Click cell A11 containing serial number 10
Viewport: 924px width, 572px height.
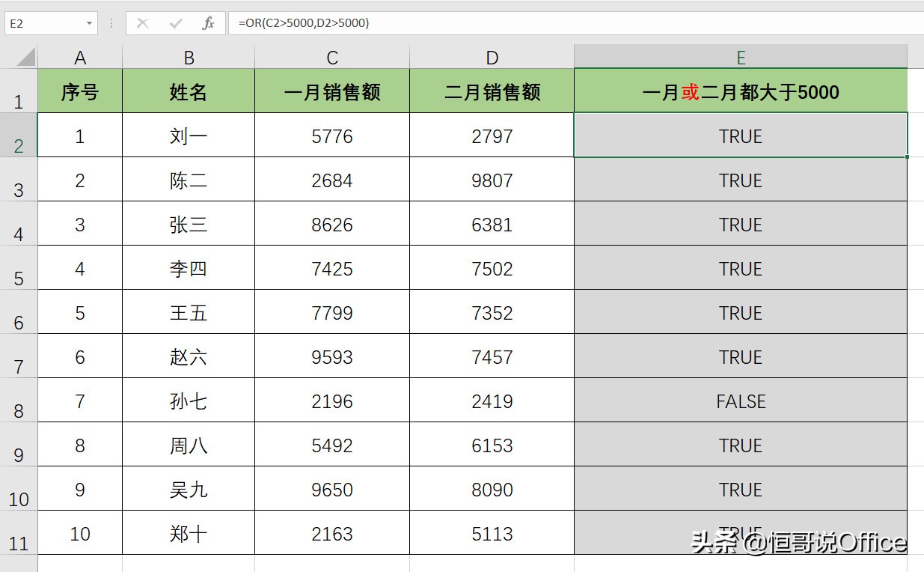click(80, 534)
